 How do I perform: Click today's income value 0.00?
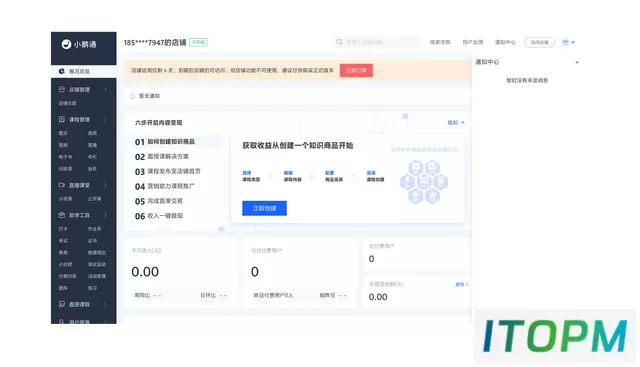point(145,272)
